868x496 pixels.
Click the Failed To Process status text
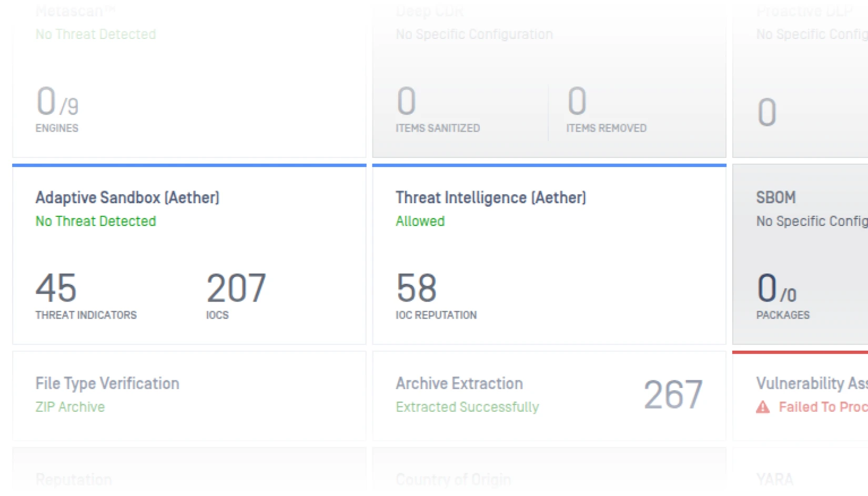tap(823, 407)
